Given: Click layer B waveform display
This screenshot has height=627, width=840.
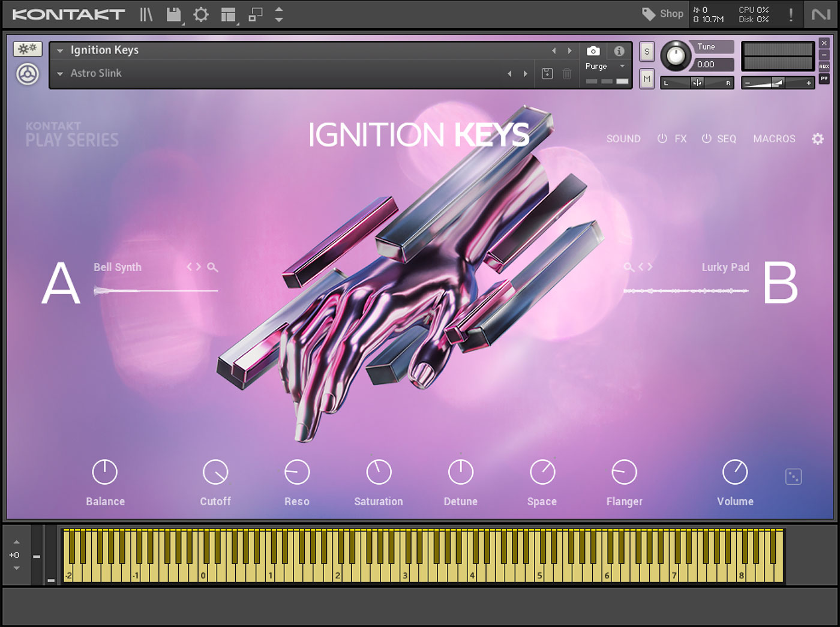Looking at the screenshot, I should [x=686, y=291].
